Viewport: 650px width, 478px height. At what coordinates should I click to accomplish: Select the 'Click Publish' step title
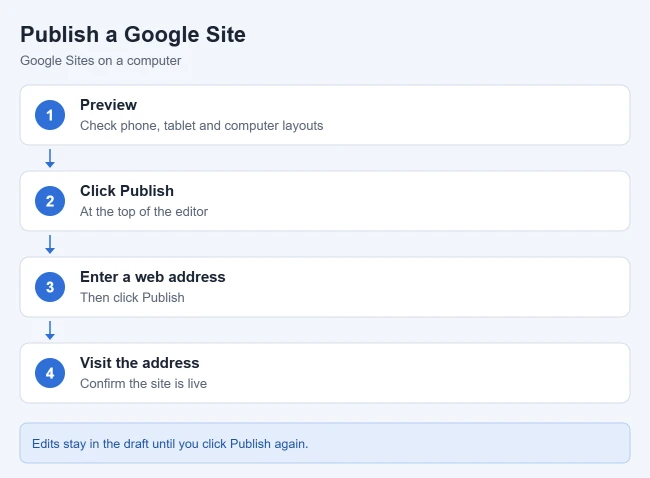click(127, 191)
